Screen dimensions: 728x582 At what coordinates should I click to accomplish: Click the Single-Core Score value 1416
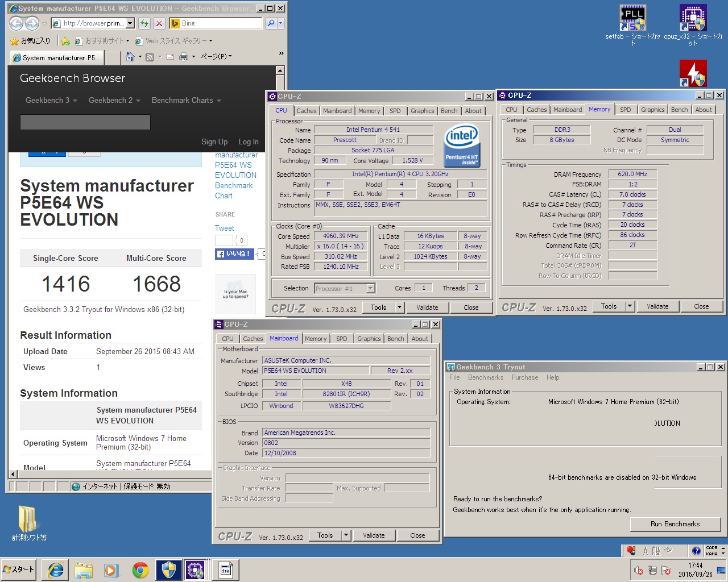66,284
